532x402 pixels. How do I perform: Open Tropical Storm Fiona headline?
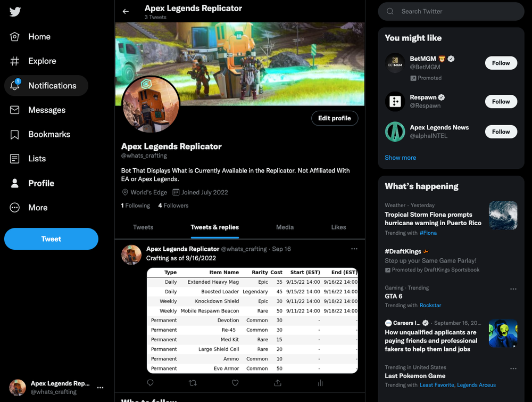[433, 219]
